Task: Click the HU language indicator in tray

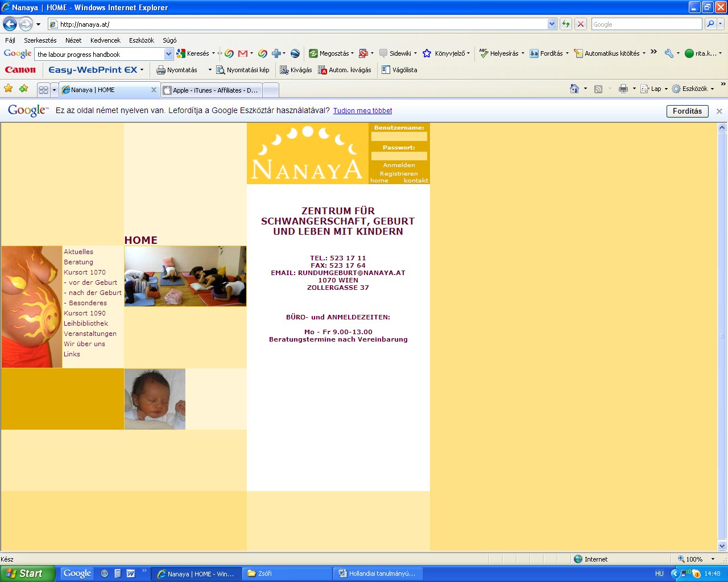Action: pyautogui.click(x=659, y=573)
